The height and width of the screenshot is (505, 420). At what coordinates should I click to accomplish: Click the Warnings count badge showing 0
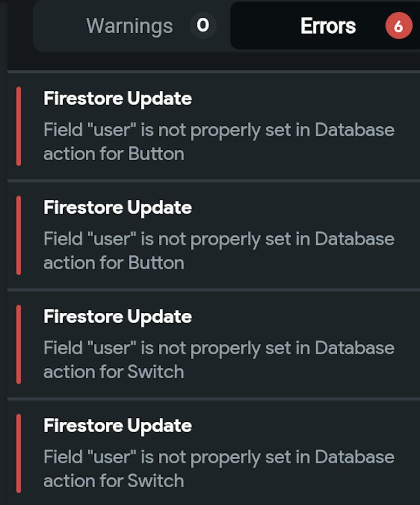click(x=203, y=26)
